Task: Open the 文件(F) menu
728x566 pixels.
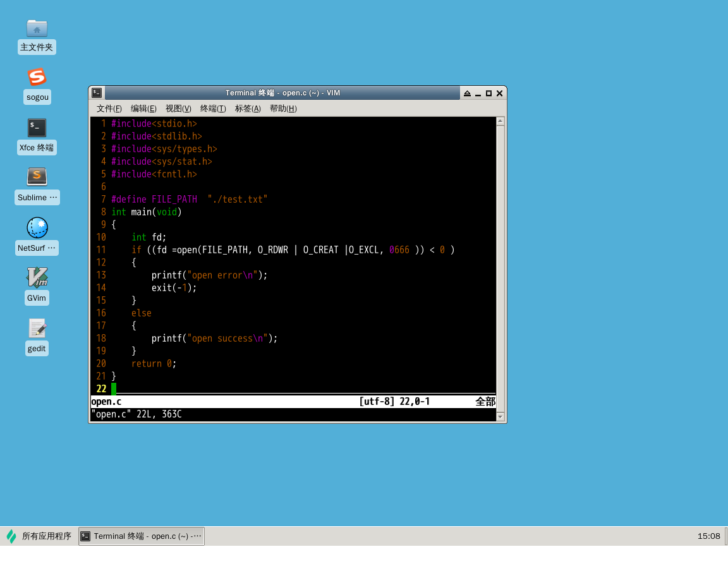Action: pos(109,109)
